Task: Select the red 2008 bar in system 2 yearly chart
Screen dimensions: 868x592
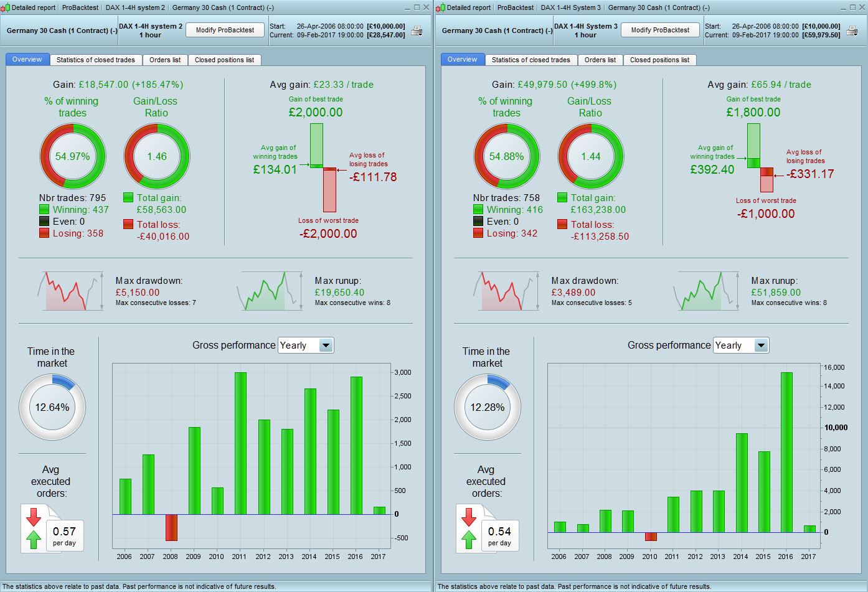Action: tap(171, 527)
